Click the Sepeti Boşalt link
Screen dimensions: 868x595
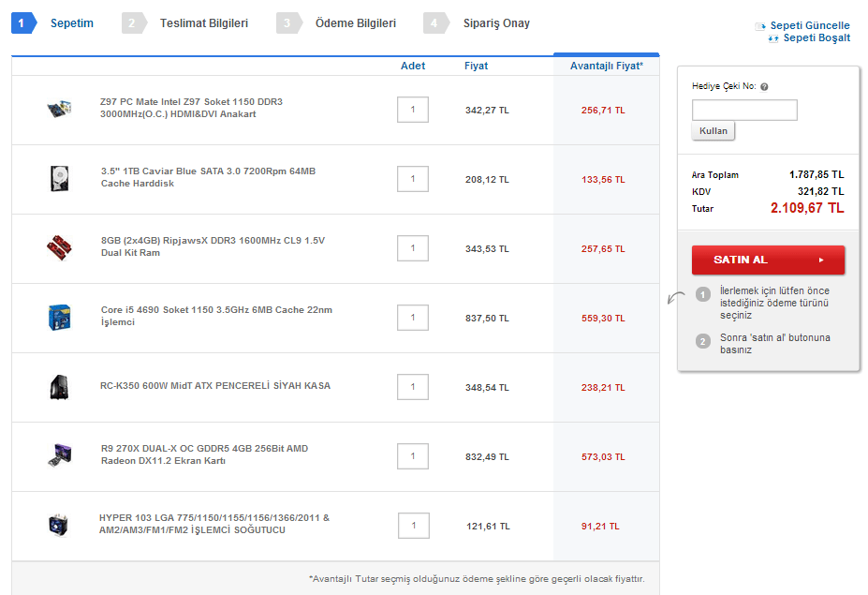click(817, 37)
